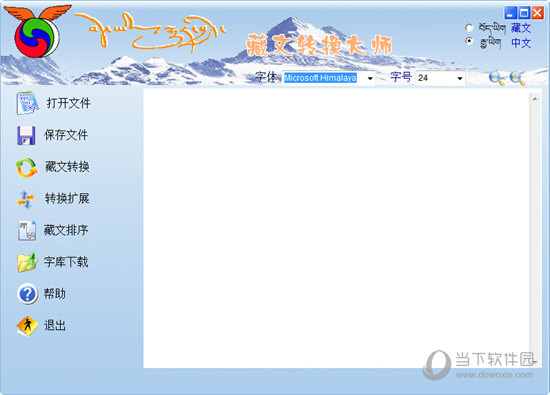
Task: Close the 藏文转换大师 window
Action: (538, 13)
